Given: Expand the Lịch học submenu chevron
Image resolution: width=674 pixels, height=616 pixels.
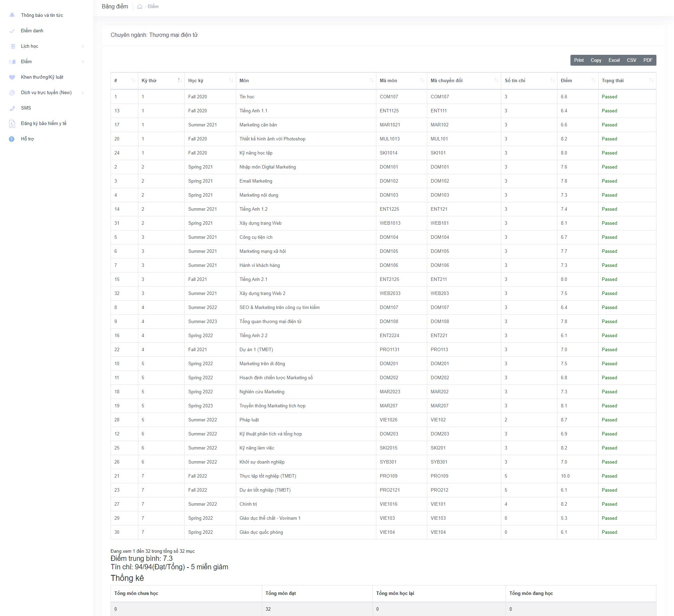Looking at the screenshot, I should click(x=83, y=46).
